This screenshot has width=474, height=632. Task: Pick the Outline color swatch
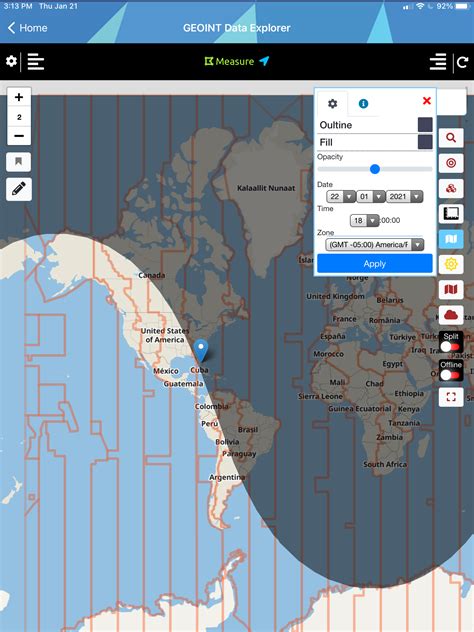pos(425,125)
